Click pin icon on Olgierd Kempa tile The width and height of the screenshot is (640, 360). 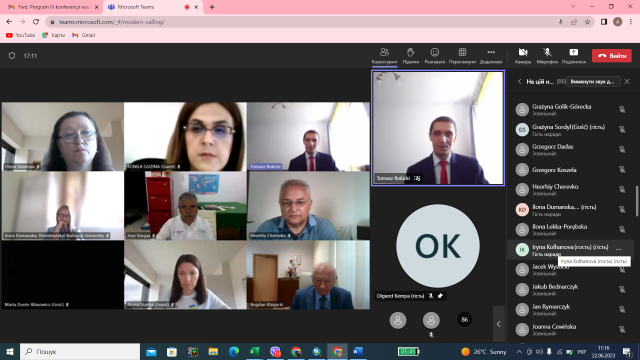pyautogui.click(x=440, y=296)
